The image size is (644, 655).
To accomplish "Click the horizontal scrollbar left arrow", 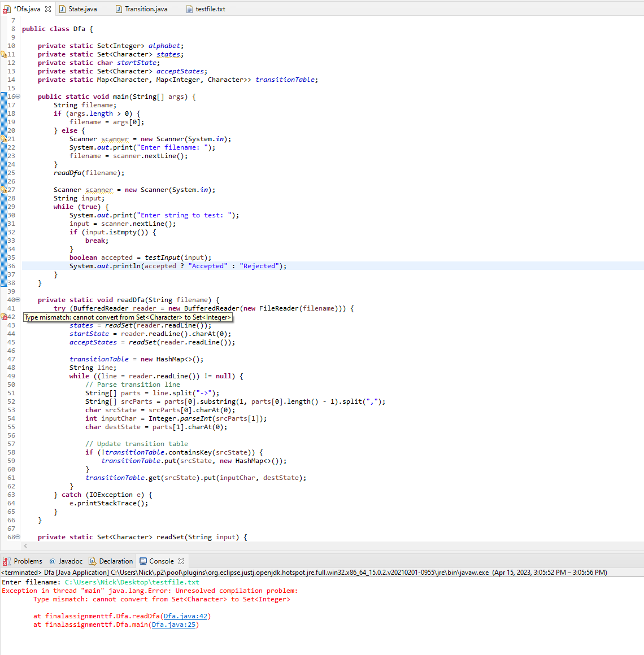I will click(25, 545).
